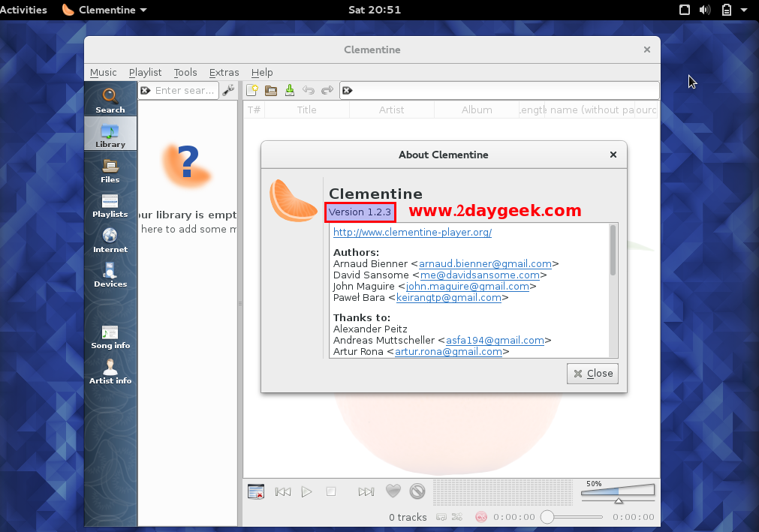
Task: Clear the playlist filter field icon
Action: (x=347, y=91)
